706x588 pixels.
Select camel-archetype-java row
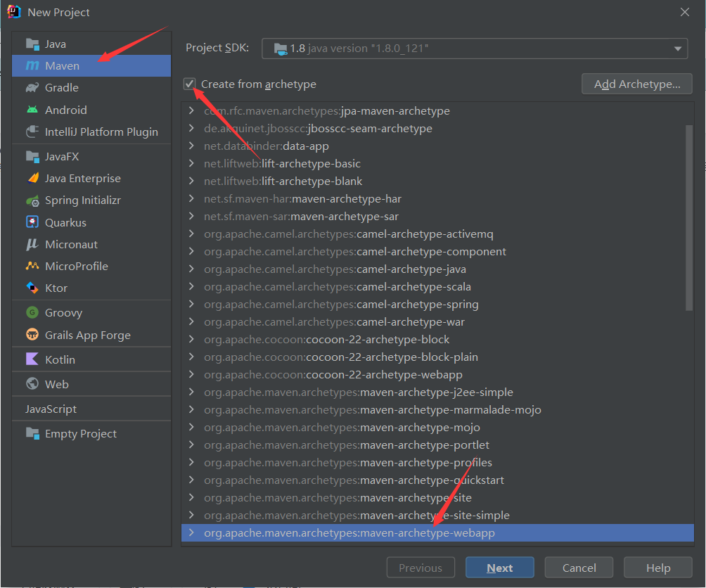click(x=437, y=269)
